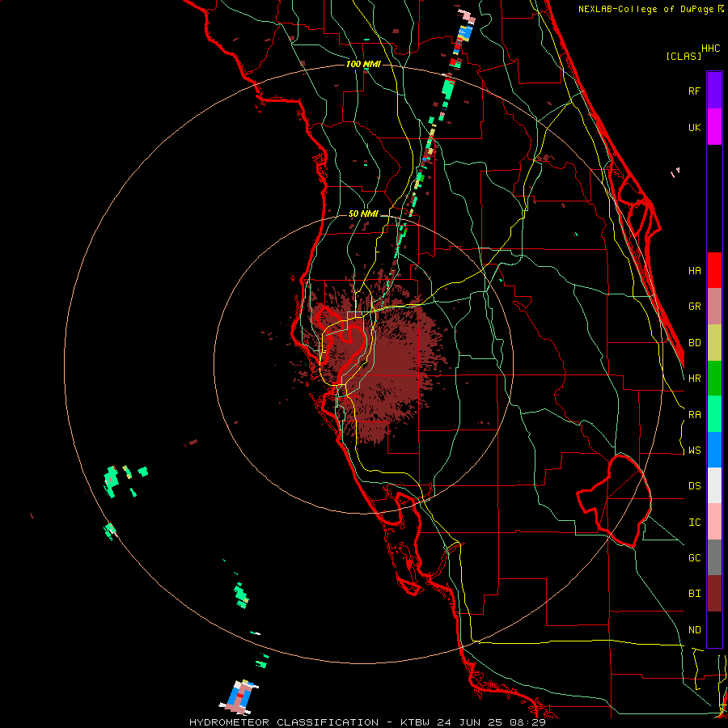
Task: Select the GC gray legend swatch
Action: pyautogui.click(x=714, y=557)
